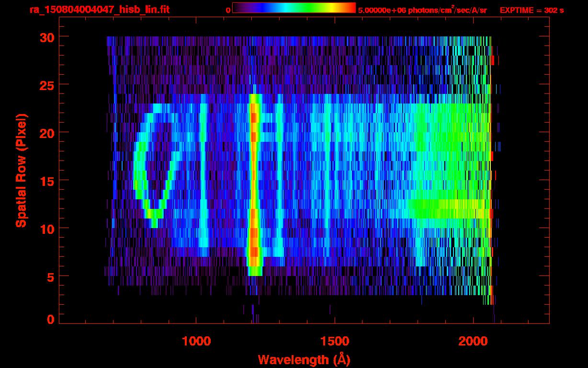Click the 1000 wavelength tick label
The height and width of the screenshot is (368, 588).
tap(196, 341)
